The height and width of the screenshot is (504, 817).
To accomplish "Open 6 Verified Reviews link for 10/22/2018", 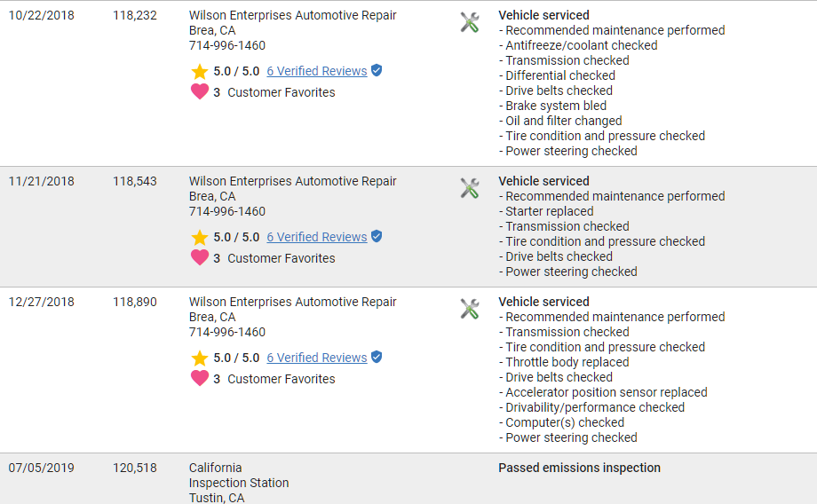I will pyautogui.click(x=316, y=71).
